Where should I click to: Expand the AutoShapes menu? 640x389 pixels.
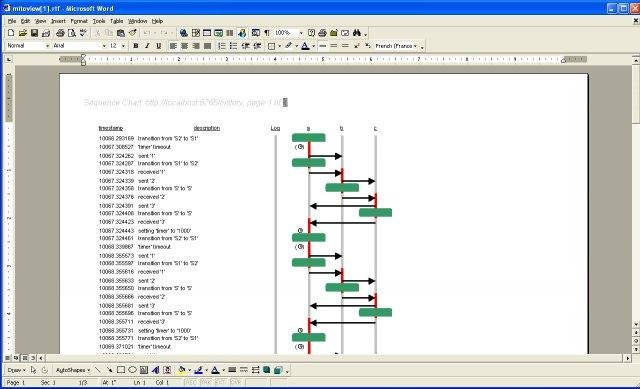pos(73,370)
